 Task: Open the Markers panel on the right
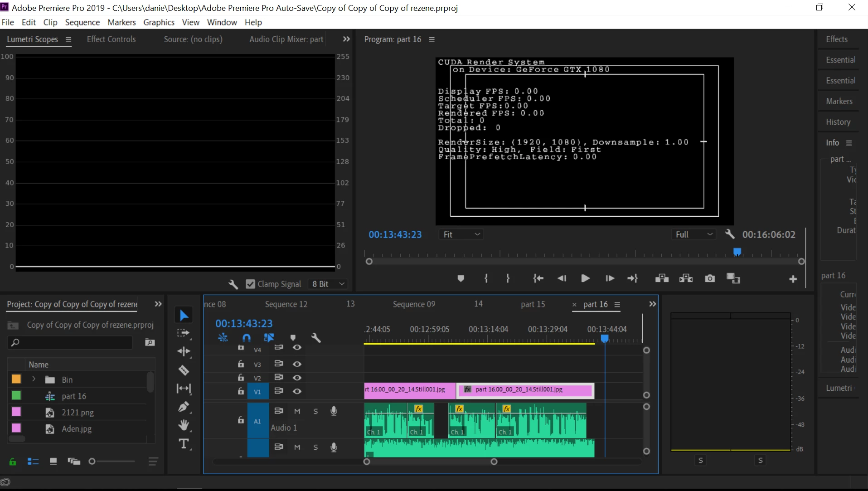coord(839,102)
